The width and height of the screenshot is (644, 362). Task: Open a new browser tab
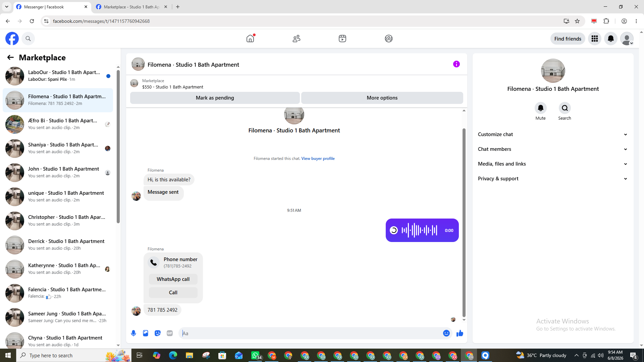coord(178,7)
